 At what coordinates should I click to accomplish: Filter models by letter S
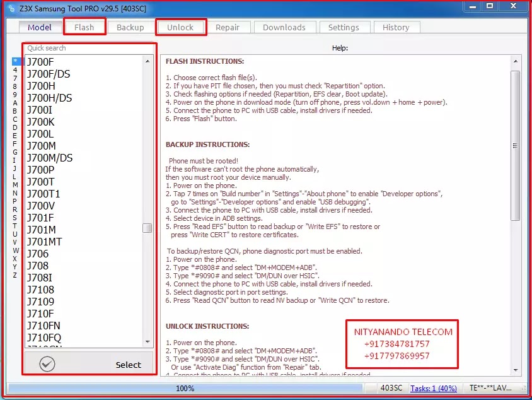pos(15,218)
